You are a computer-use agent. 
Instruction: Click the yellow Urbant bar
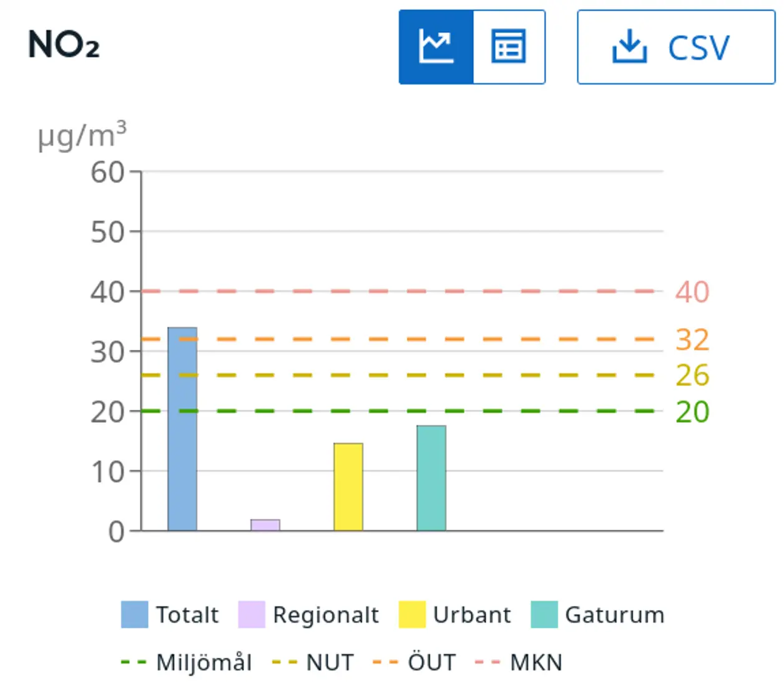pyautogui.click(x=348, y=487)
